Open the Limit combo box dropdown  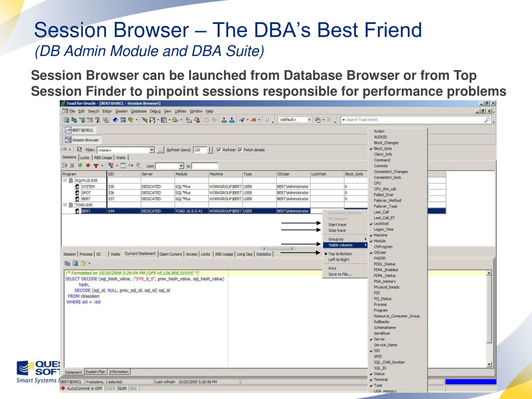(x=181, y=166)
